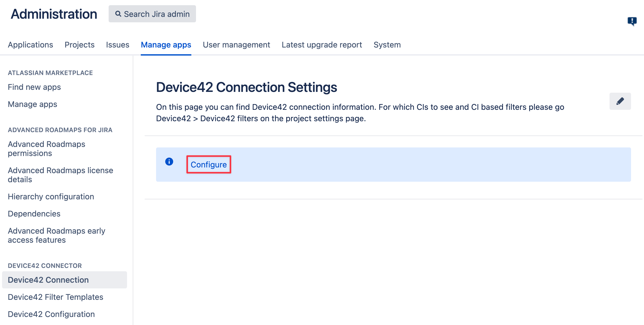Switch to the User management tab
Viewport: 644px width, 325px height.
236,45
